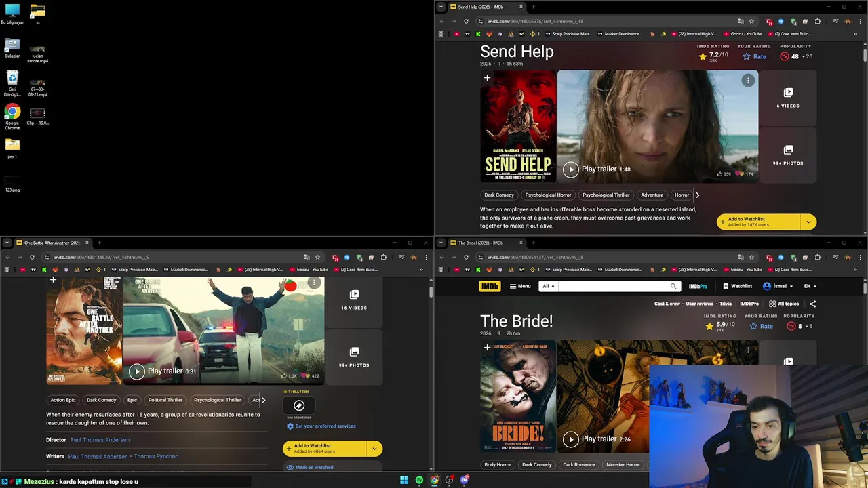The height and width of the screenshot is (488, 868).
Task: Add Send Help to Watchlist
Action: tap(759, 222)
